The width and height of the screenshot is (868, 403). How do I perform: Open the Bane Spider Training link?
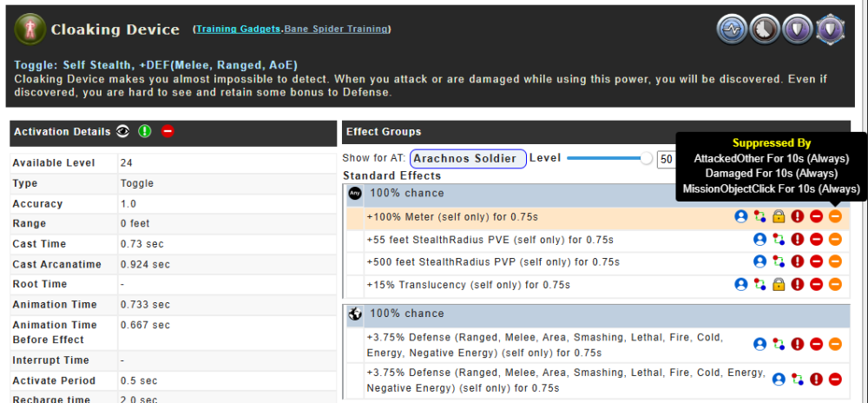point(335,30)
